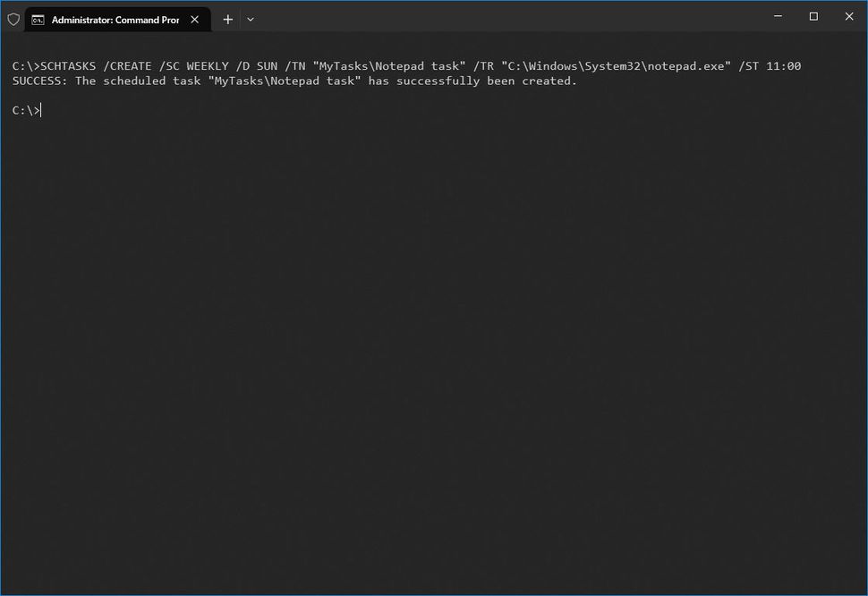868x596 pixels.
Task: Click the administrator shield icon
Action: 13,18
